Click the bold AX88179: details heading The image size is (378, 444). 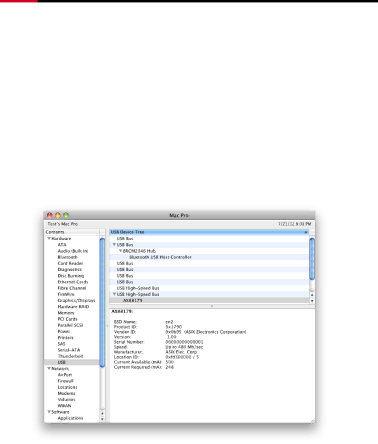tap(122, 311)
